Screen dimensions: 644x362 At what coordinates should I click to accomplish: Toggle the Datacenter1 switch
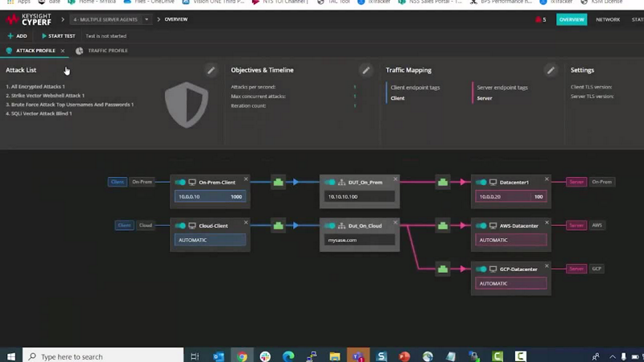(x=481, y=183)
